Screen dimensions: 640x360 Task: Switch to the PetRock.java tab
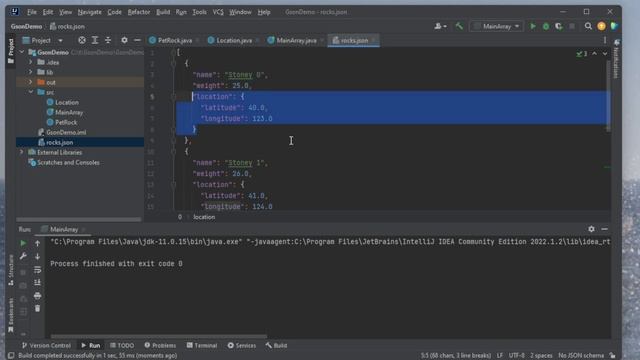pyautogui.click(x=175, y=40)
